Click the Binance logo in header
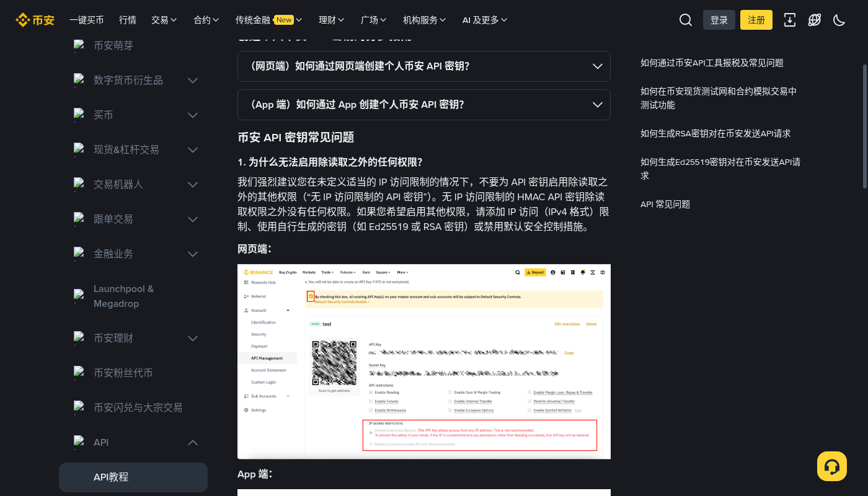Image resolution: width=868 pixels, height=496 pixels. click(35, 20)
